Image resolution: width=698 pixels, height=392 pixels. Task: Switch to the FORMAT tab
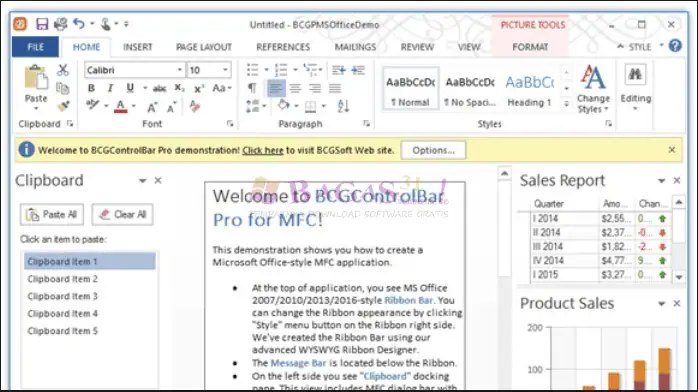pyautogui.click(x=530, y=47)
